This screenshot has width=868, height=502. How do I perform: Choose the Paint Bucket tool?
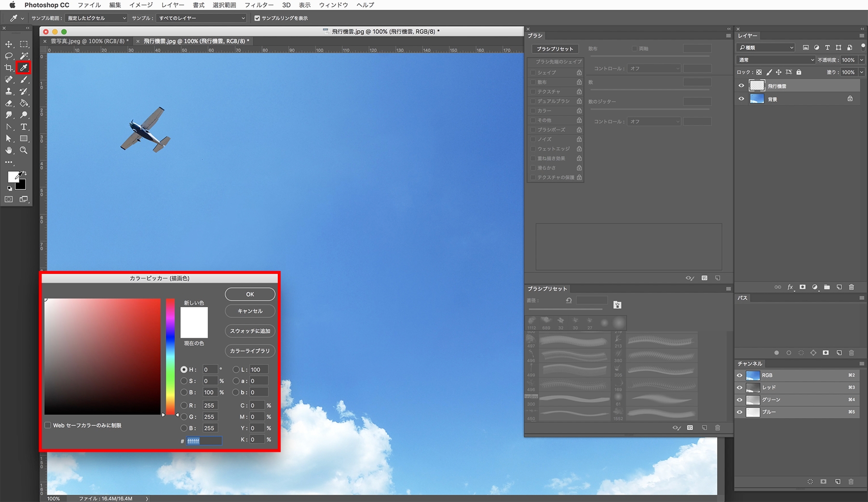coord(24,103)
